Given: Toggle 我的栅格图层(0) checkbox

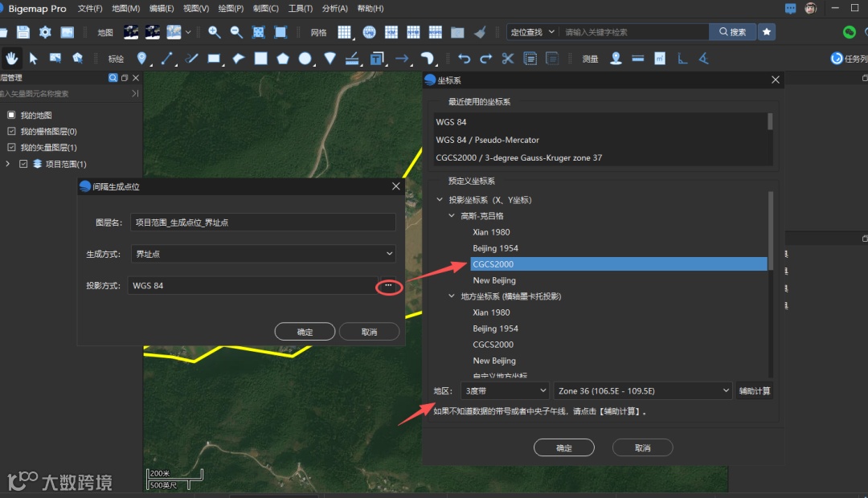Looking at the screenshot, I should coord(11,131).
